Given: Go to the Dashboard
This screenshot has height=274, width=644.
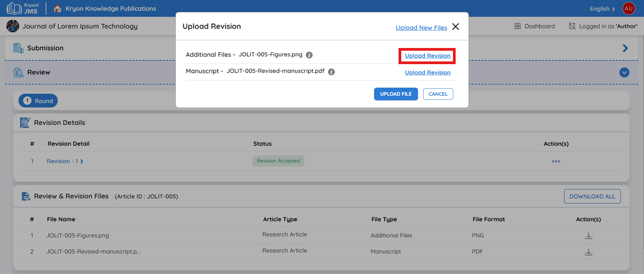Looking at the screenshot, I should pyautogui.click(x=535, y=26).
